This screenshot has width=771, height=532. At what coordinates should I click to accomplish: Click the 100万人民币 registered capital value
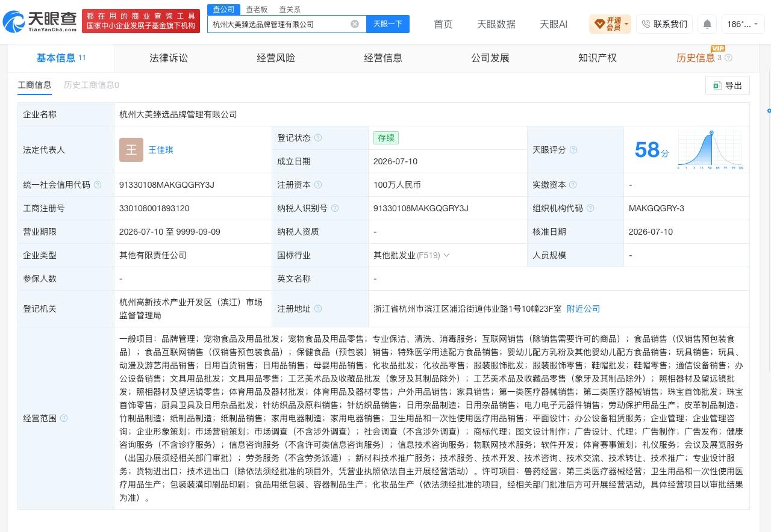tap(397, 185)
